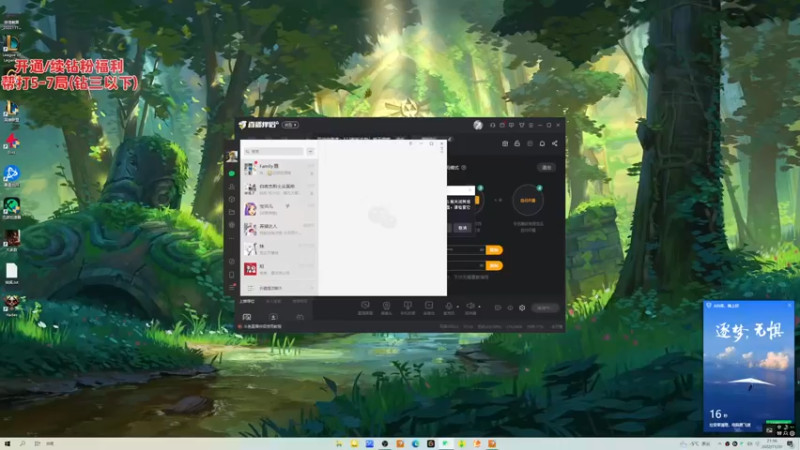Open the WeChat moments aperture icon
The width and height of the screenshot is (800, 450).
(x=232, y=225)
